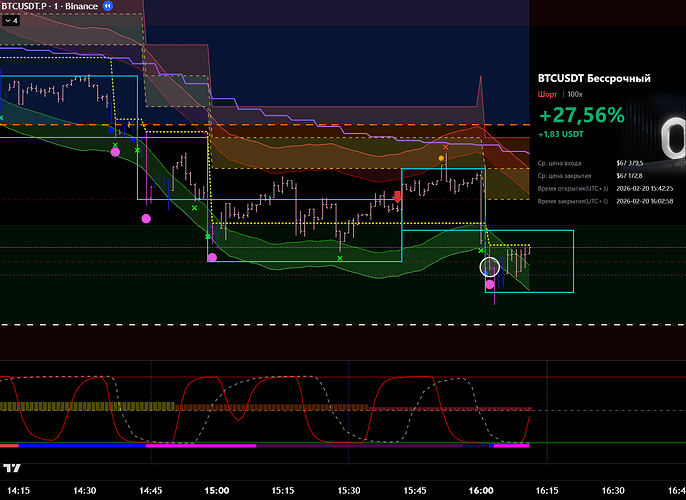
Task: Click the orange dashed horizontal level line
Action: 300,125
